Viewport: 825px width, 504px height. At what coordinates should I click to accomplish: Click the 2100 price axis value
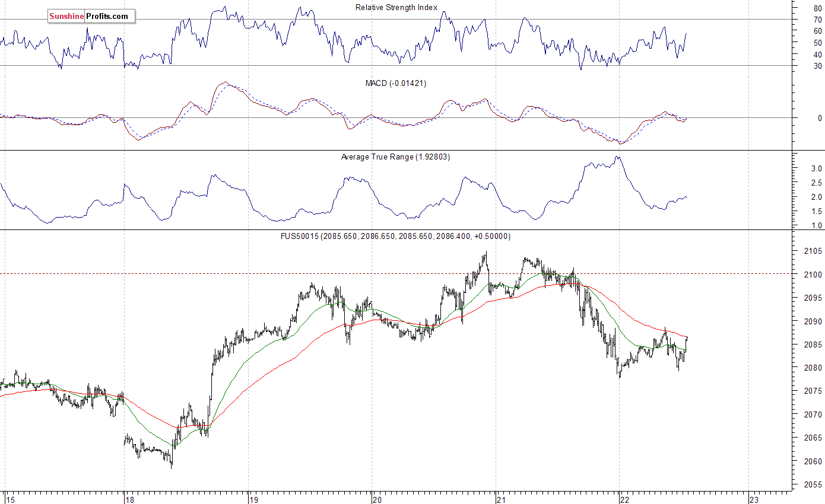point(813,275)
